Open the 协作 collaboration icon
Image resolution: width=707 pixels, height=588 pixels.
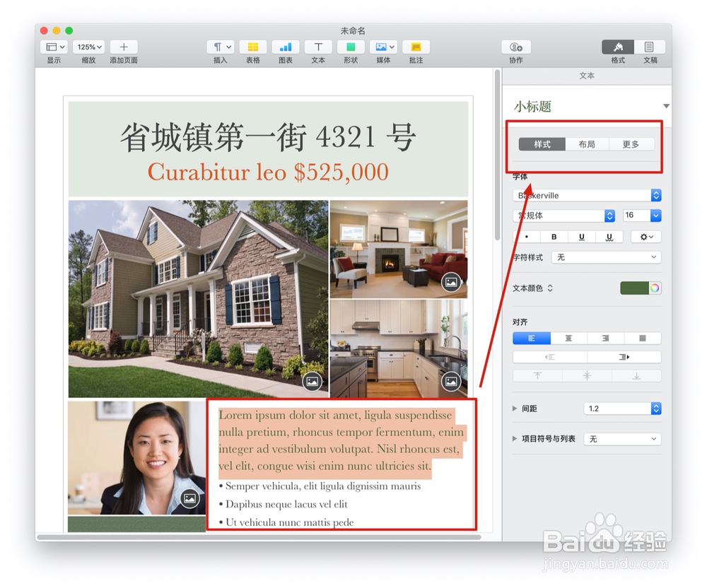tap(515, 47)
